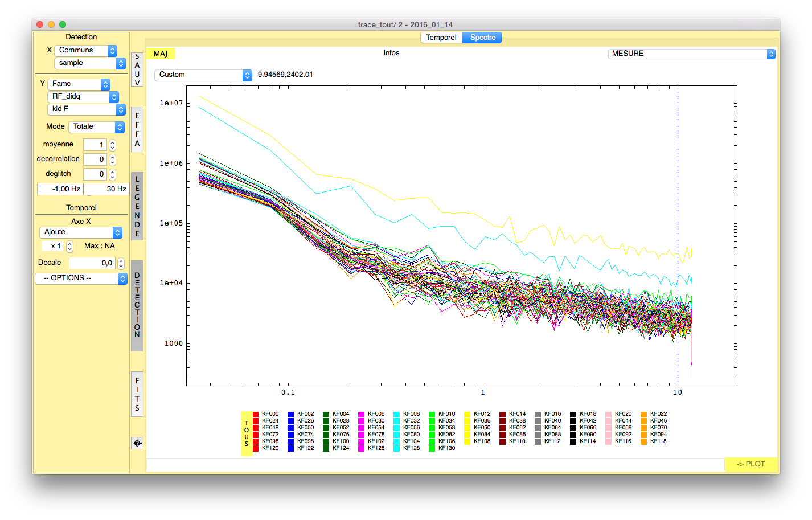
Task: Click the red KF000 legend swatch
Action: 256,414
